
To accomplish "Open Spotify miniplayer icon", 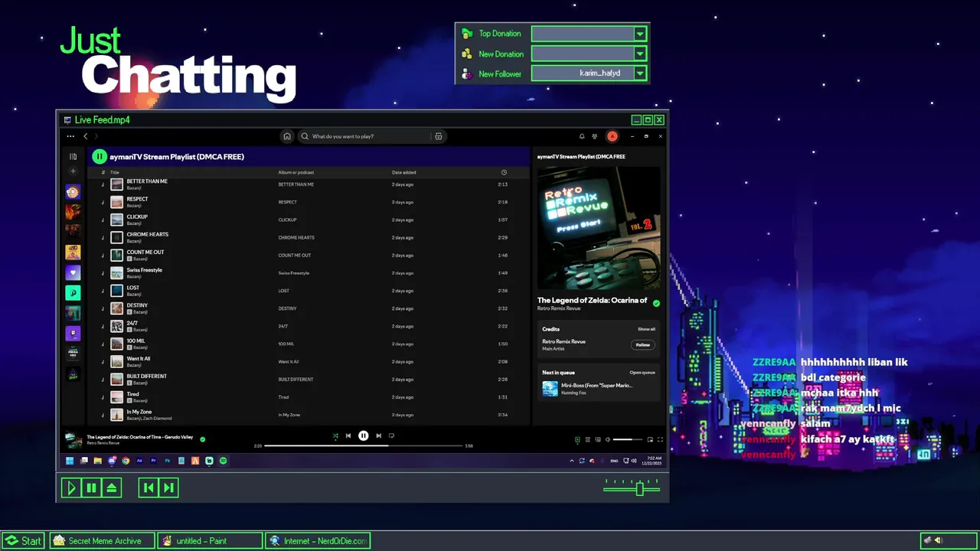I will tap(650, 439).
